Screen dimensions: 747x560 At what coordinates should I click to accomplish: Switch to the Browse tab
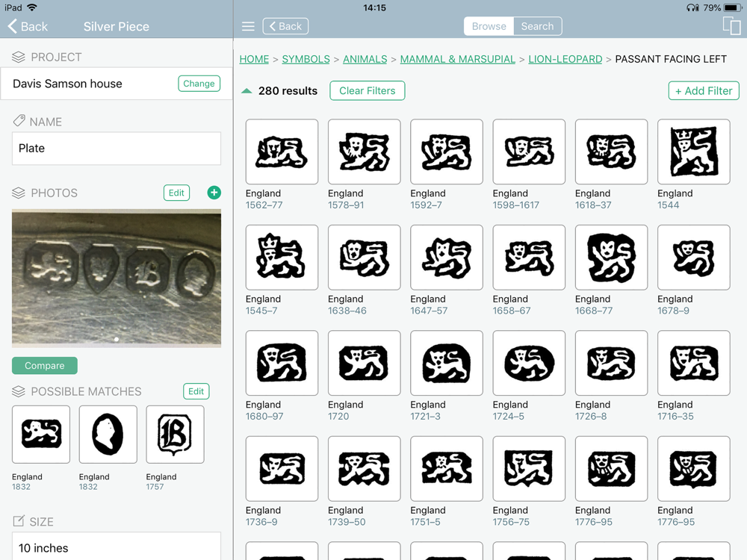489,26
